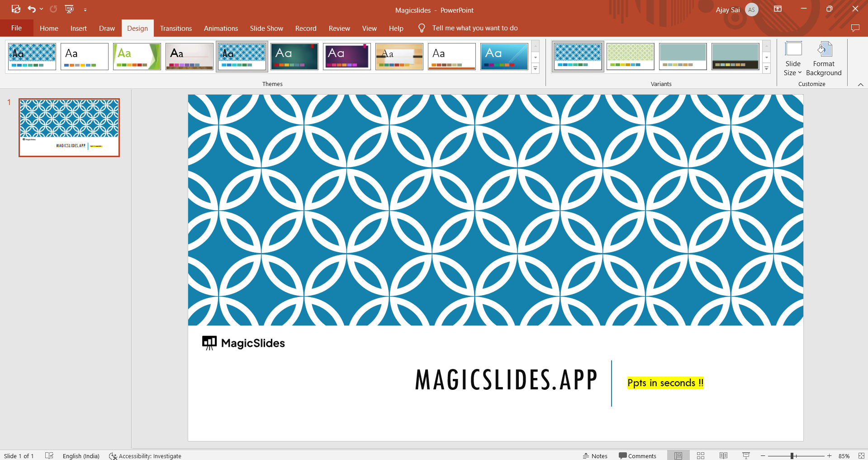This screenshot has width=868, height=460.
Task: Open the Undo history dropdown arrow
Action: click(x=41, y=9)
